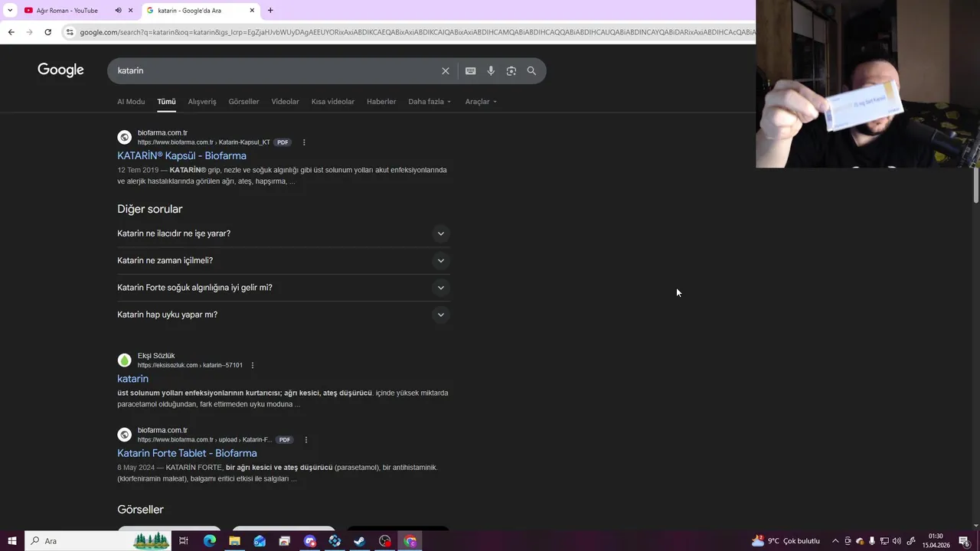Open Steam from taskbar
The width and height of the screenshot is (980, 551).
pos(360,541)
